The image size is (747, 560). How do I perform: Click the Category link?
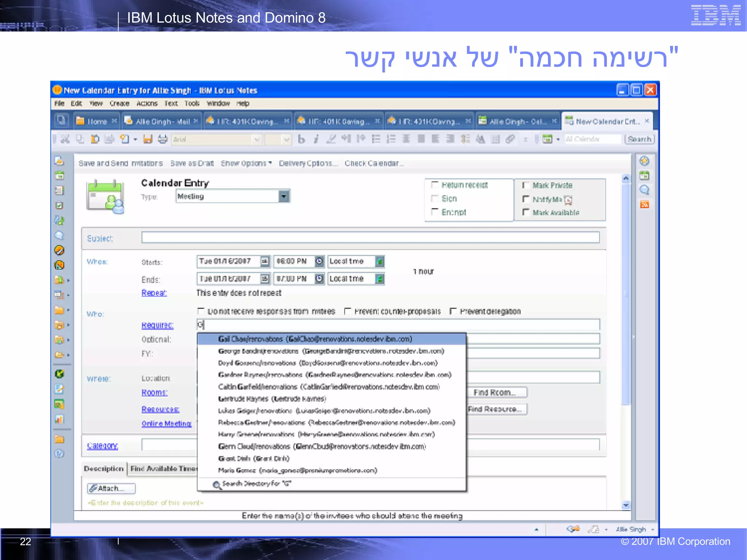click(102, 446)
